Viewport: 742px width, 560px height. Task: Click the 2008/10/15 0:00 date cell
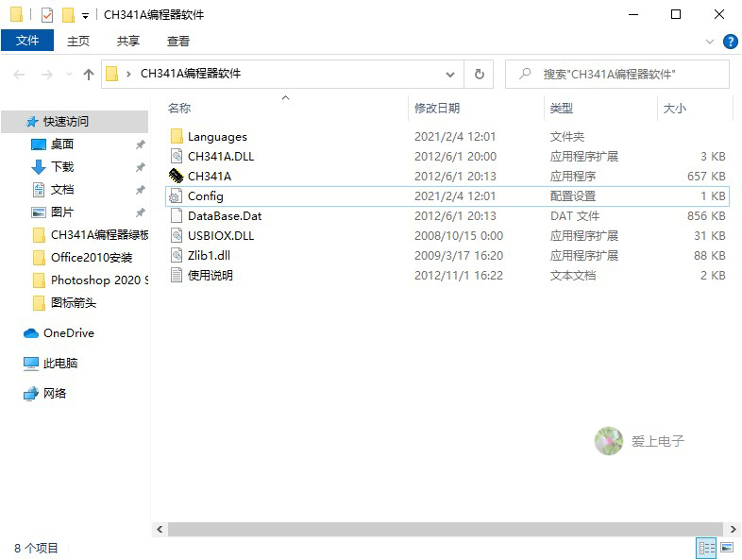(459, 236)
